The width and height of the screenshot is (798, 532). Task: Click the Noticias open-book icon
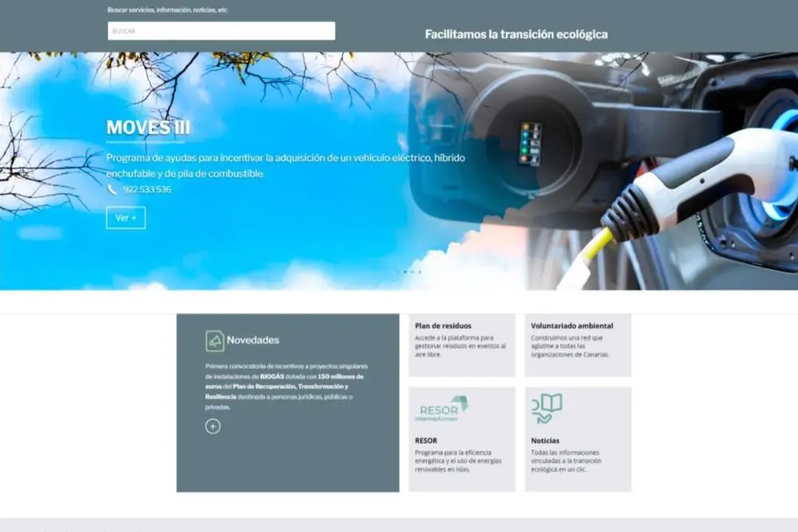(547, 408)
